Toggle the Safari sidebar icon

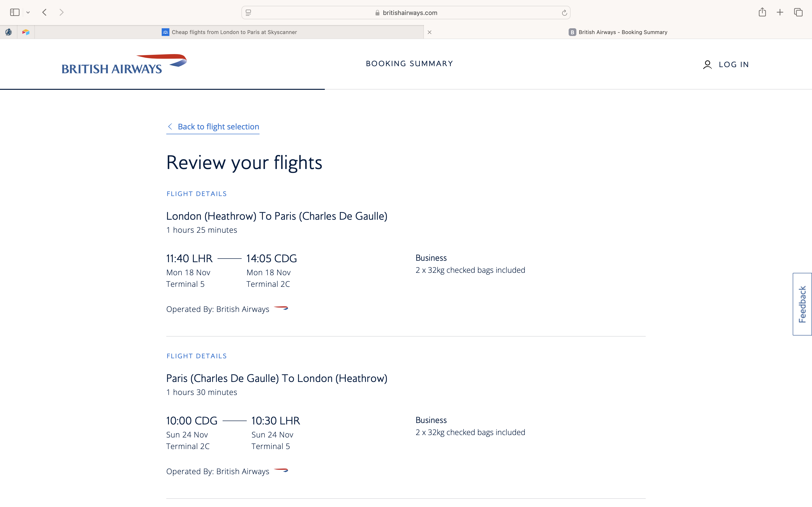(15, 12)
